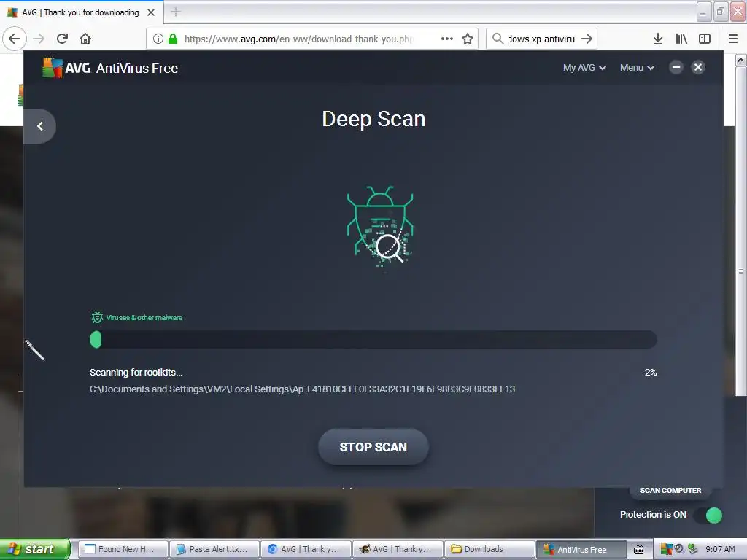Switch to the first AVG Thank y... taskbar item with the blue round icon

[x=307, y=549]
